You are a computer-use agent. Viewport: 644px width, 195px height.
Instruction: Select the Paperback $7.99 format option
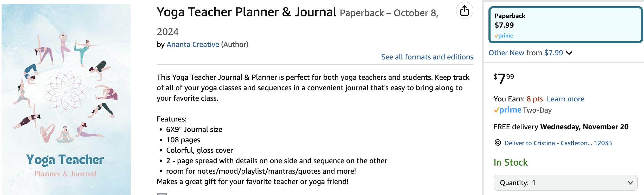565,25
